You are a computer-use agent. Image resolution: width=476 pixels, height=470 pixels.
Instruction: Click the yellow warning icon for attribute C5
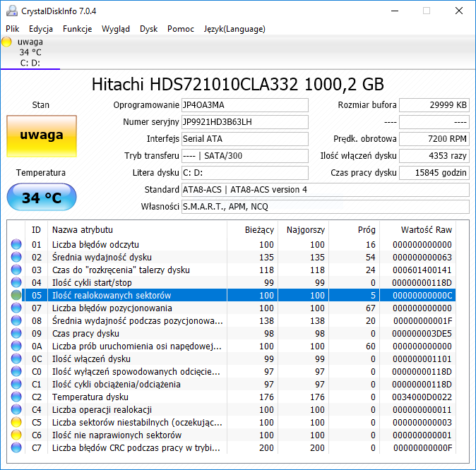point(16,422)
